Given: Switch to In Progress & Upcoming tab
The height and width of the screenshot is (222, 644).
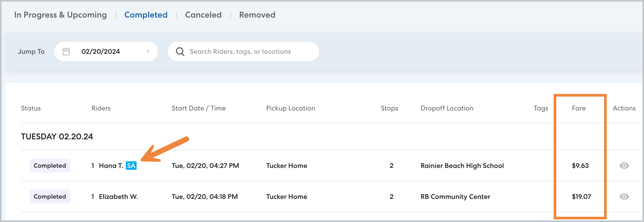Looking at the screenshot, I should pyautogui.click(x=60, y=15).
